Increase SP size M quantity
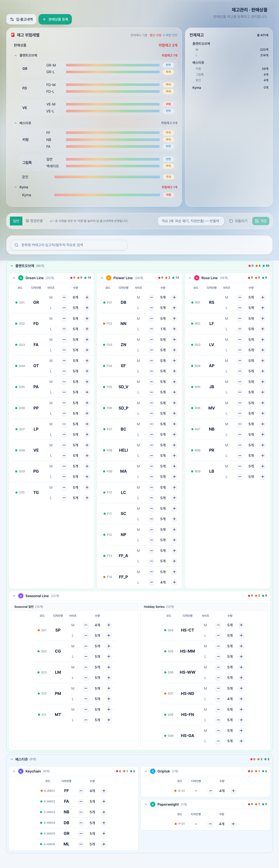279x868 pixels. tap(109, 625)
